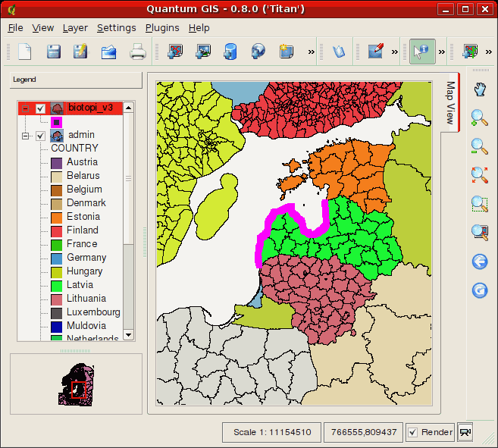Click the Finland legend entry
This screenshot has width=498, height=448.
(83, 230)
